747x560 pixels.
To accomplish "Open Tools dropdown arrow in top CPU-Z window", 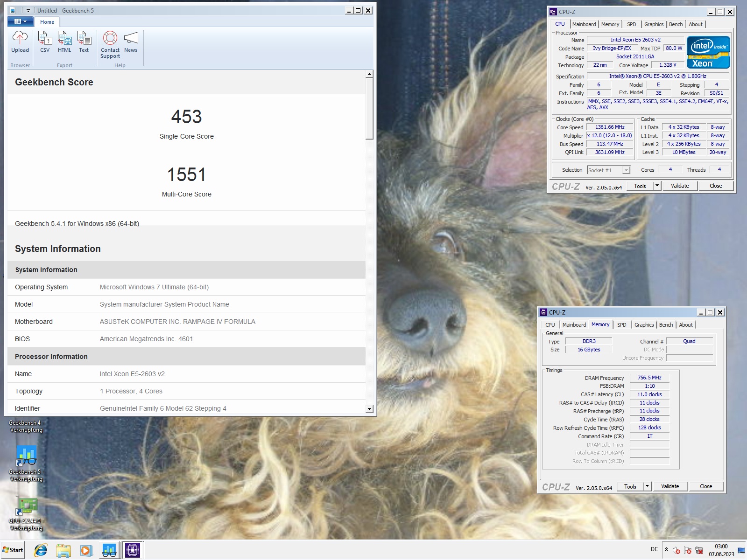I will (x=657, y=186).
